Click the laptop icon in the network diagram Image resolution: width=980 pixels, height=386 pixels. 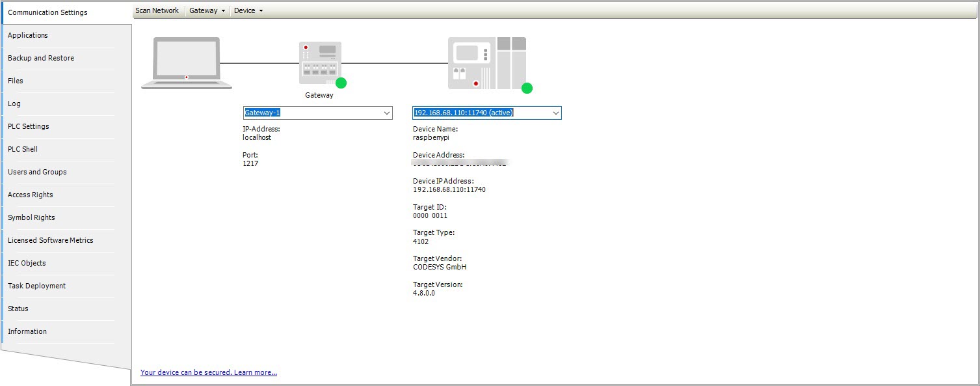[187, 63]
